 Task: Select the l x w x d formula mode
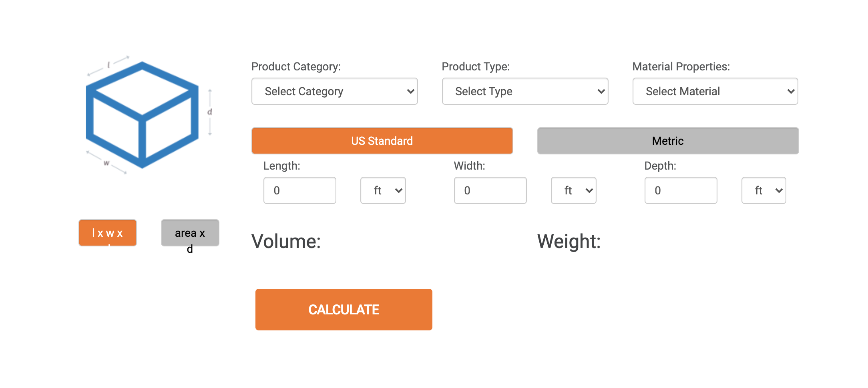[x=108, y=233]
